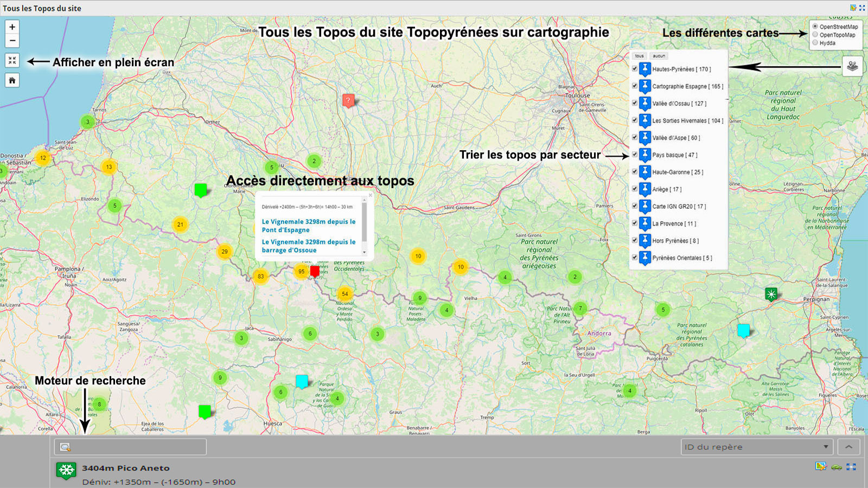Viewport: 868px width, 488px height.
Task: Toggle the Pays basque sector checkbox
Action: pos(635,155)
